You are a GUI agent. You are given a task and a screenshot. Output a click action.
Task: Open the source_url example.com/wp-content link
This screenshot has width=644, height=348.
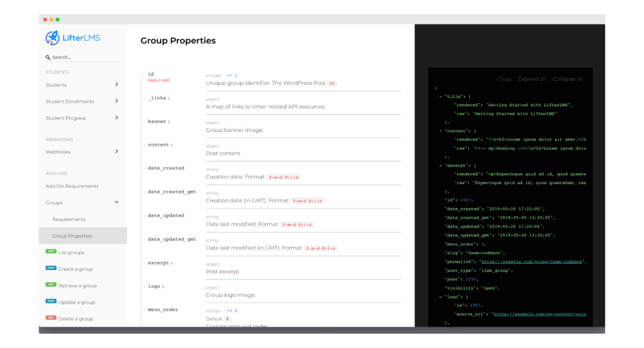(540, 314)
